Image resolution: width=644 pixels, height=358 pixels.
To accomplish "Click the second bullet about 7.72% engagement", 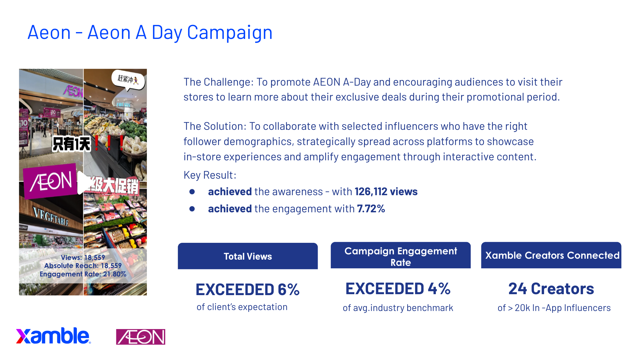I will point(296,209).
